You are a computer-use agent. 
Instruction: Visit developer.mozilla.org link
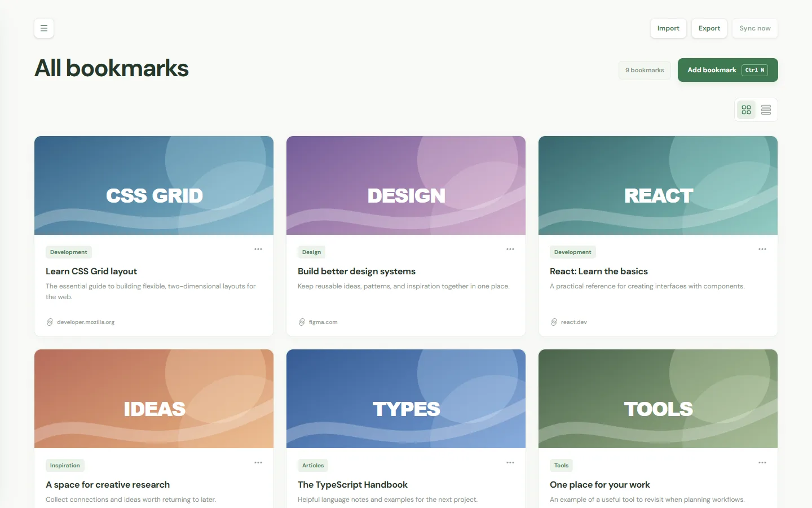[x=86, y=322]
